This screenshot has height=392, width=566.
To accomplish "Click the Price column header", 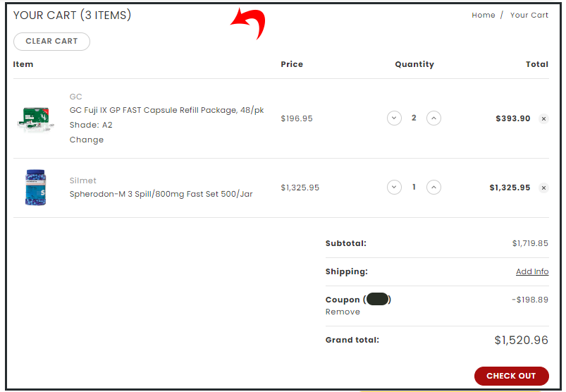I will (x=292, y=64).
